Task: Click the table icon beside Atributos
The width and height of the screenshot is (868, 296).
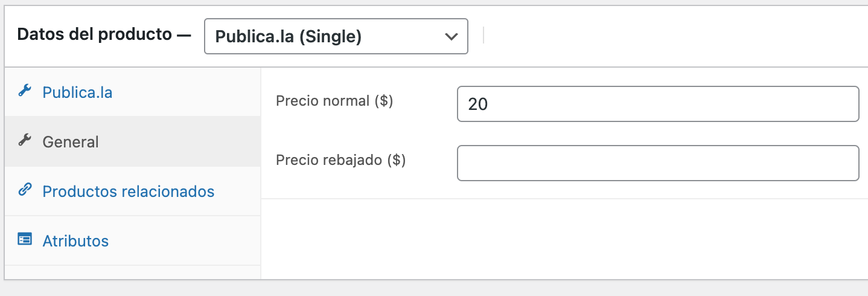Action: [24, 240]
